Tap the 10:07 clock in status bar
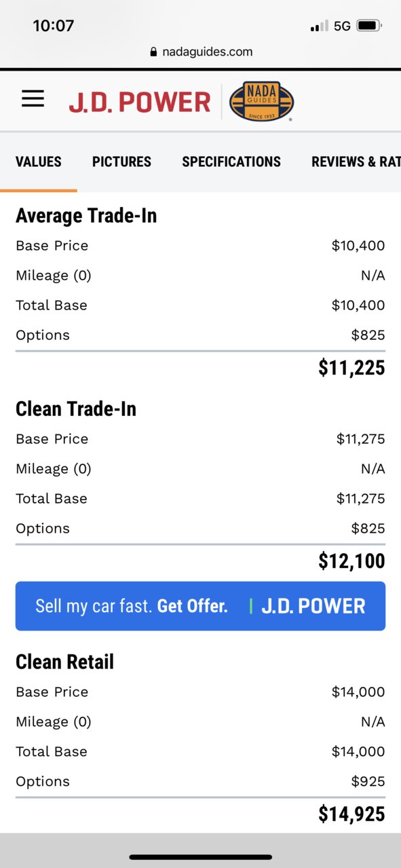This screenshot has height=868, width=401. pyautogui.click(x=53, y=26)
